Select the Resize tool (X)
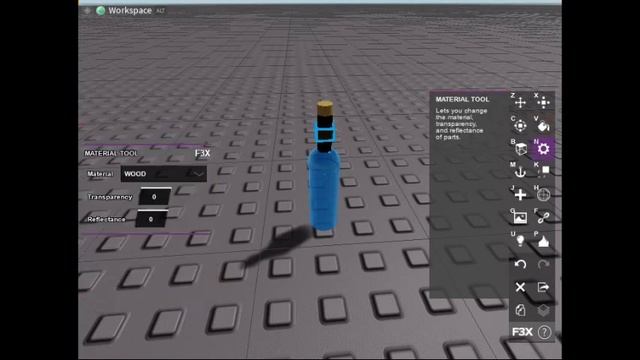Viewport: 640px width, 360px height. click(543, 102)
